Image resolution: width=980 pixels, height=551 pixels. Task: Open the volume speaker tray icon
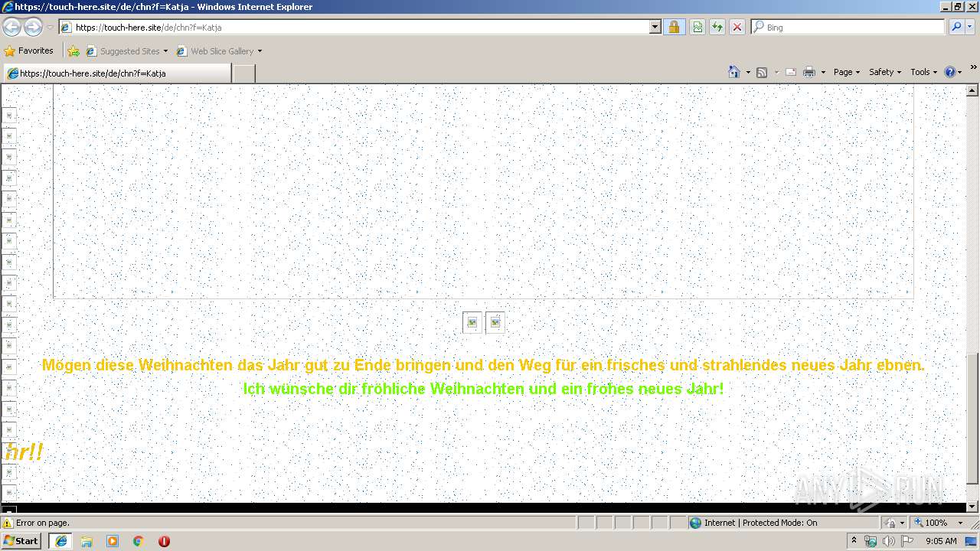pyautogui.click(x=888, y=541)
